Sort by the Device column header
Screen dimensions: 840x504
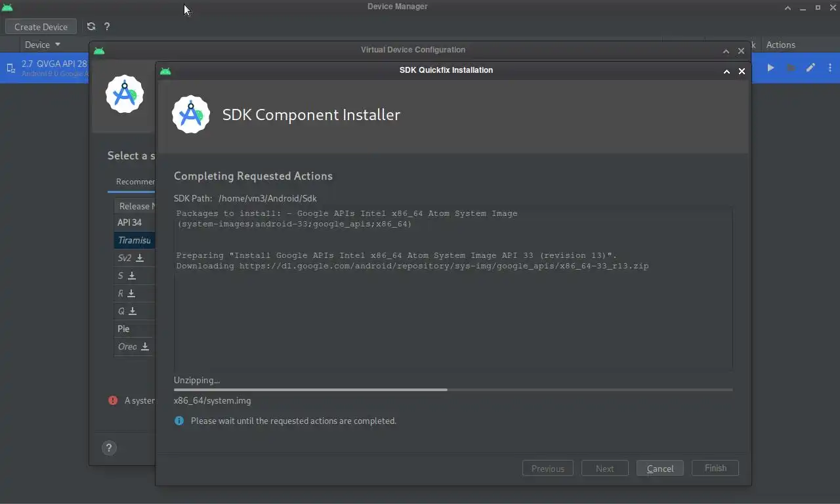click(42, 45)
